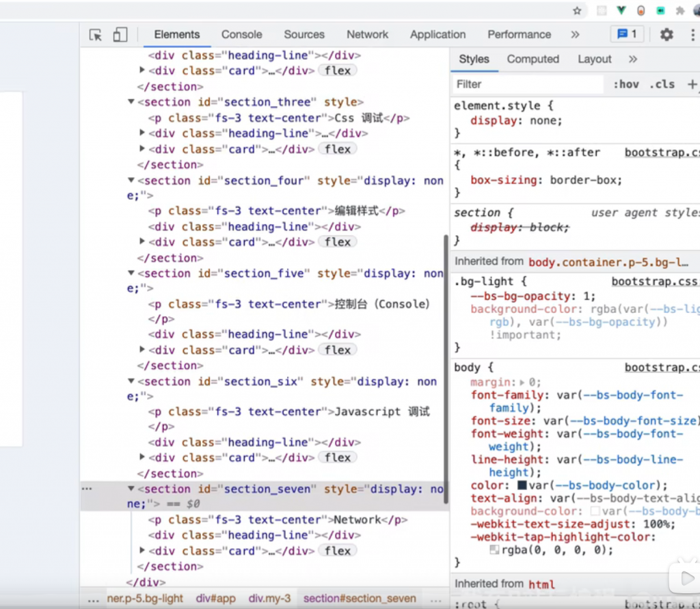Open the browser extensions puzzle icon
The image size is (700, 609).
[680, 10]
